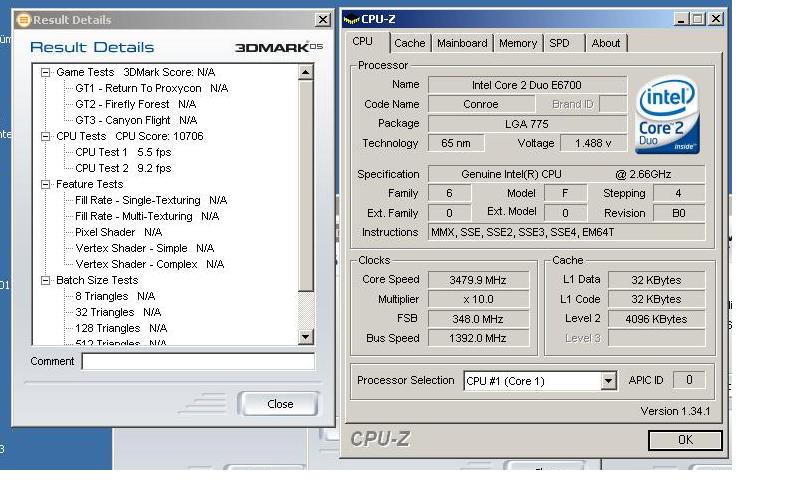Close the Result Details window with X

click(322, 20)
